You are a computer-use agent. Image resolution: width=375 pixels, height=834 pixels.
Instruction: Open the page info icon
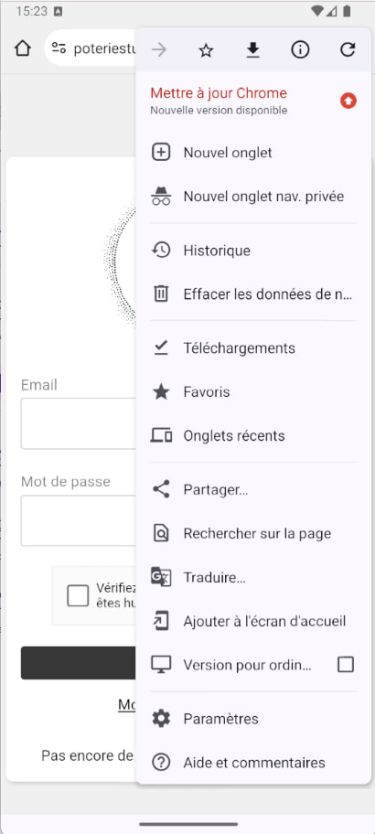(x=300, y=50)
